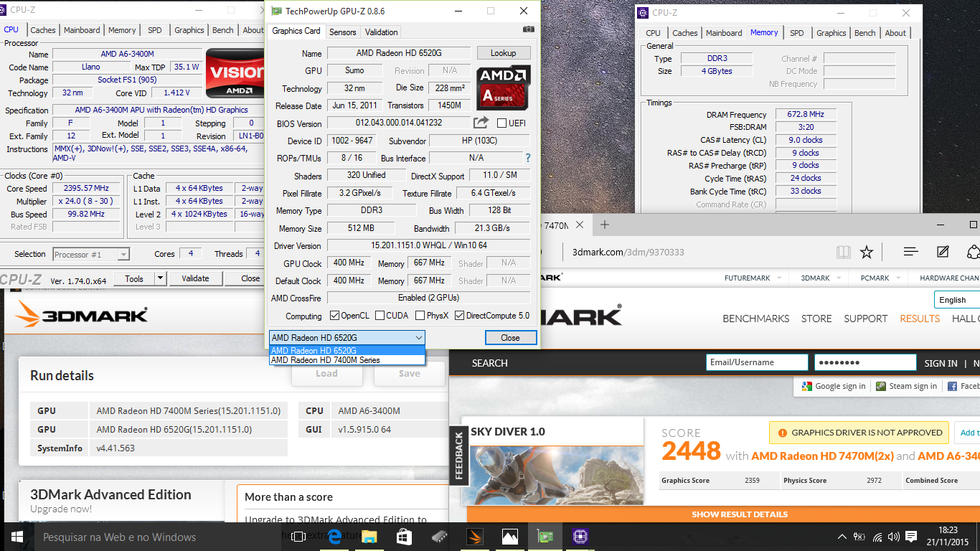Image resolution: width=980 pixels, height=551 pixels.
Task: Click the BENCHMARKS navigation item
Action: 756,319
